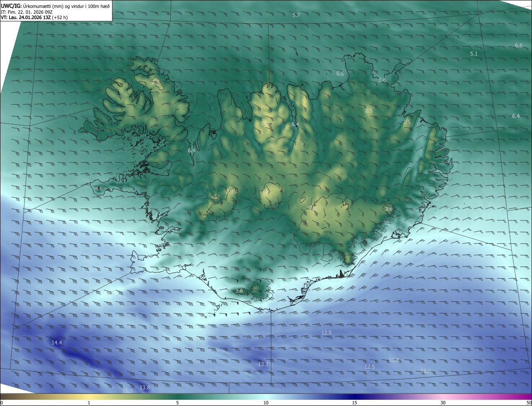This screenshot has height=406, width=532.
Task: Click the title line 'UWC/IG: Úrkomumætti (mm) og vindur'
Action: tap(55, 5)
